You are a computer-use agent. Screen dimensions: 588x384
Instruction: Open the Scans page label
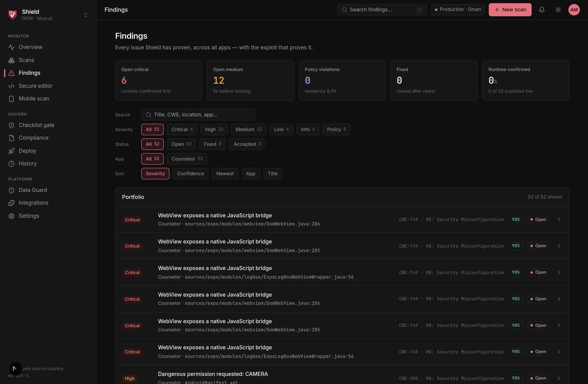pos(26,60)
